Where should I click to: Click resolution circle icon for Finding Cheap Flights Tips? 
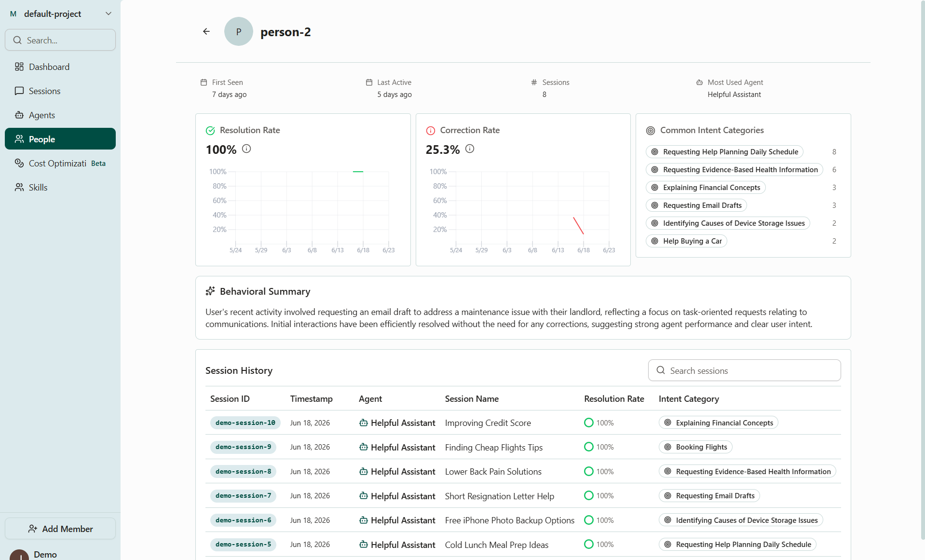[588, 447]
